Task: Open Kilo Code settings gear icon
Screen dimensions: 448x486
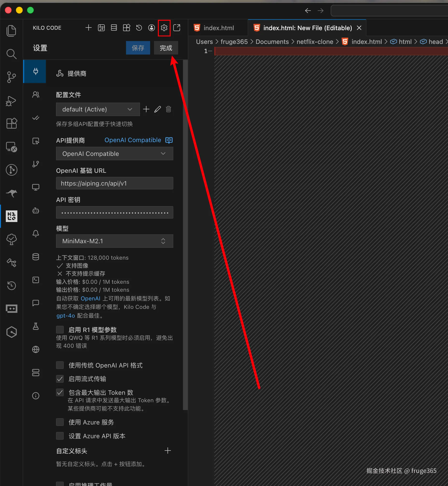Action: click(164, 28)
